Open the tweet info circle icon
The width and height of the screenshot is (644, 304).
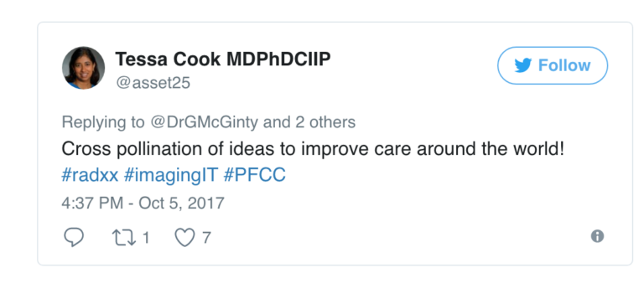(597, 236)
